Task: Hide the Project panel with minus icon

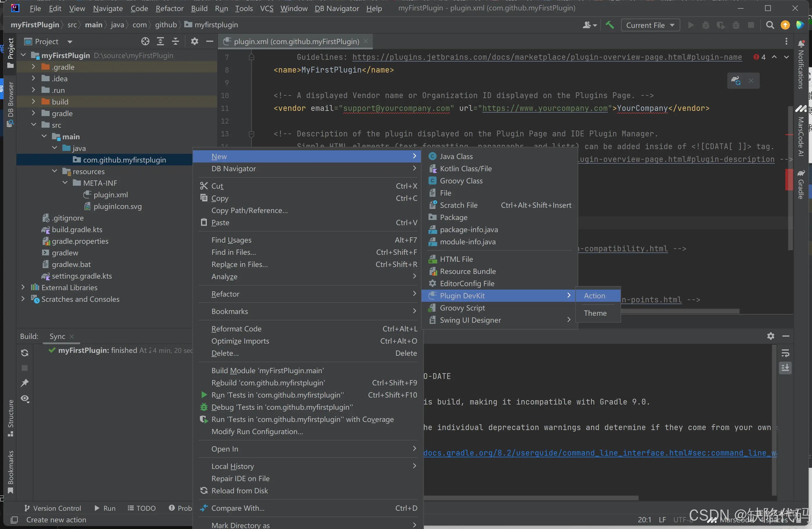Action: click(x=209, y=41)
